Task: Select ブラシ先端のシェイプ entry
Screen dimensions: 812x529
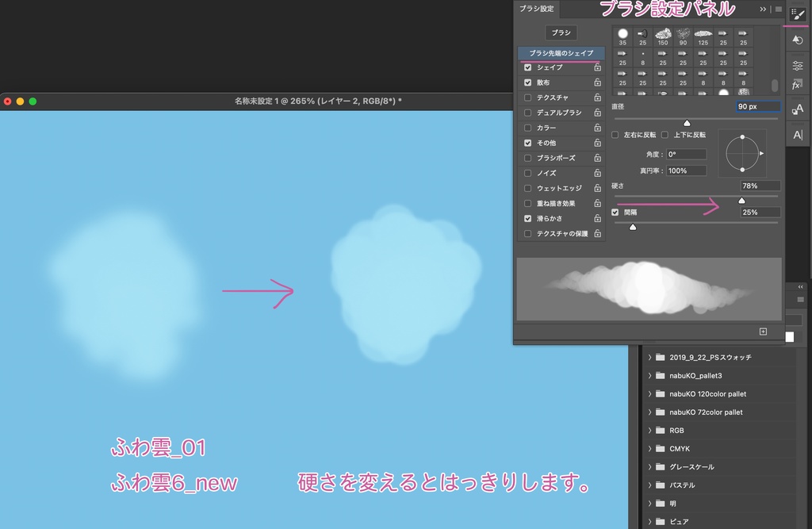Action: [561, 53]
